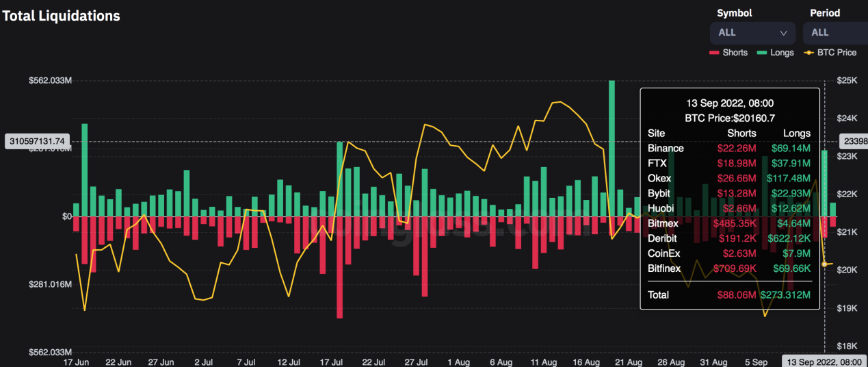Open the Symbol ALL dropdown

click(752, 32)
